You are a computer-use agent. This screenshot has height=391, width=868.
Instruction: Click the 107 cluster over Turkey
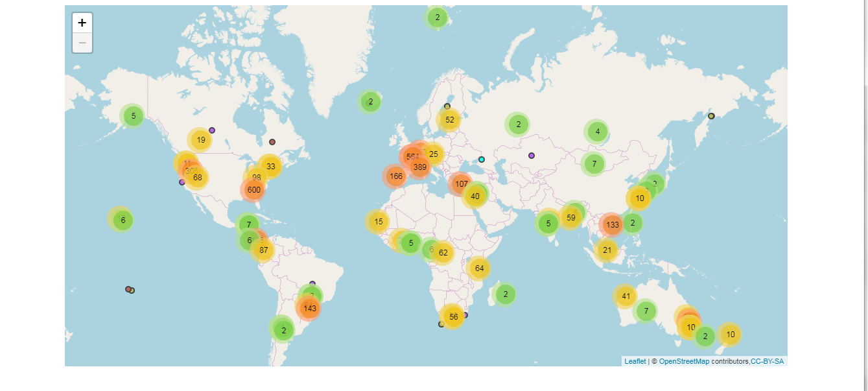(461, 184)
